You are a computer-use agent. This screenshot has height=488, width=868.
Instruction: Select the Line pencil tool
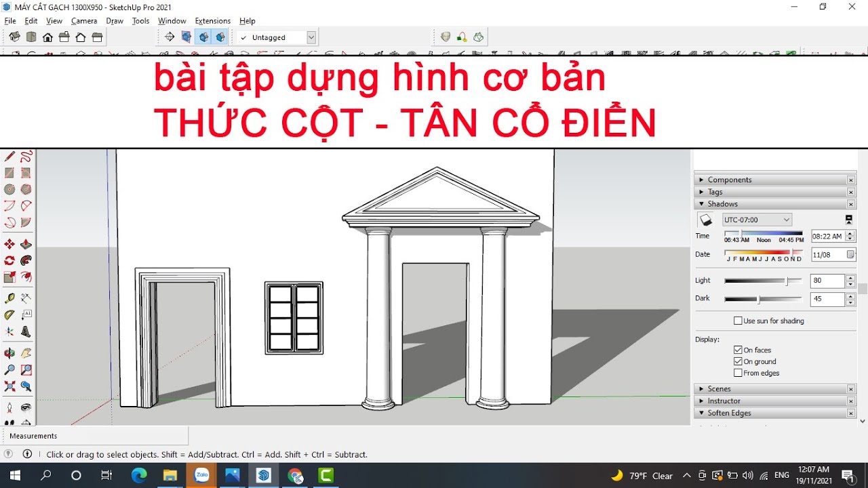(9, 157)
